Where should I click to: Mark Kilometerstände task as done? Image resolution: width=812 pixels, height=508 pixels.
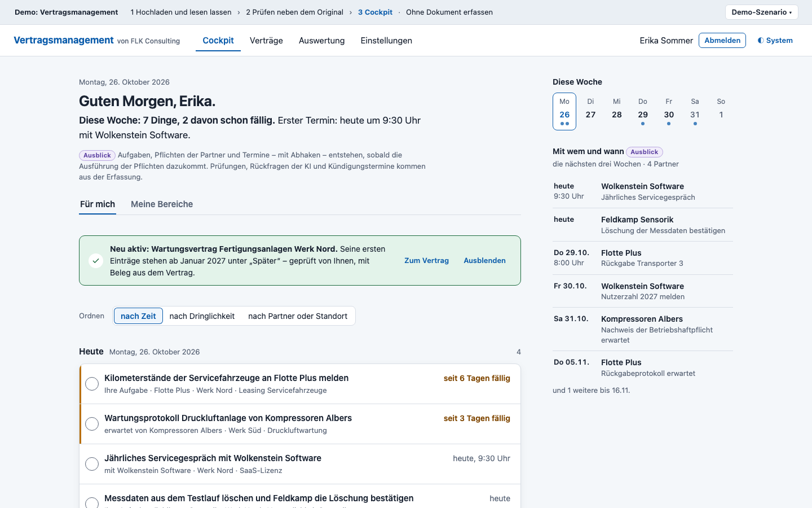(92, 384)
